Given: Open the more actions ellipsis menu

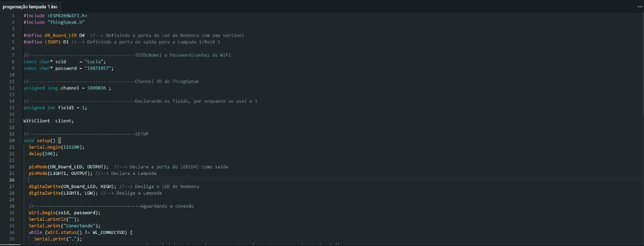Looking at the screenshot, I should [x=639, y=7].
